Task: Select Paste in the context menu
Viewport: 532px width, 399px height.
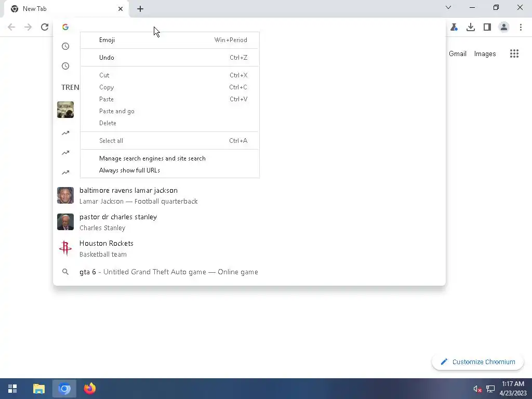Action: pos(170,99)
